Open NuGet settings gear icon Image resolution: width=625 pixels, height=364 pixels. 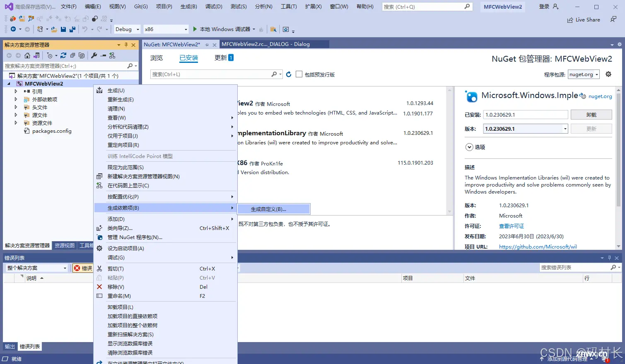pos(608,74)
